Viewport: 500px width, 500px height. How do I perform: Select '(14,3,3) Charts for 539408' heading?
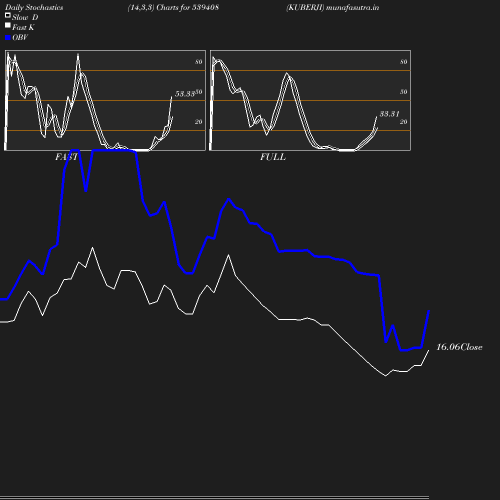click(173, 8)
